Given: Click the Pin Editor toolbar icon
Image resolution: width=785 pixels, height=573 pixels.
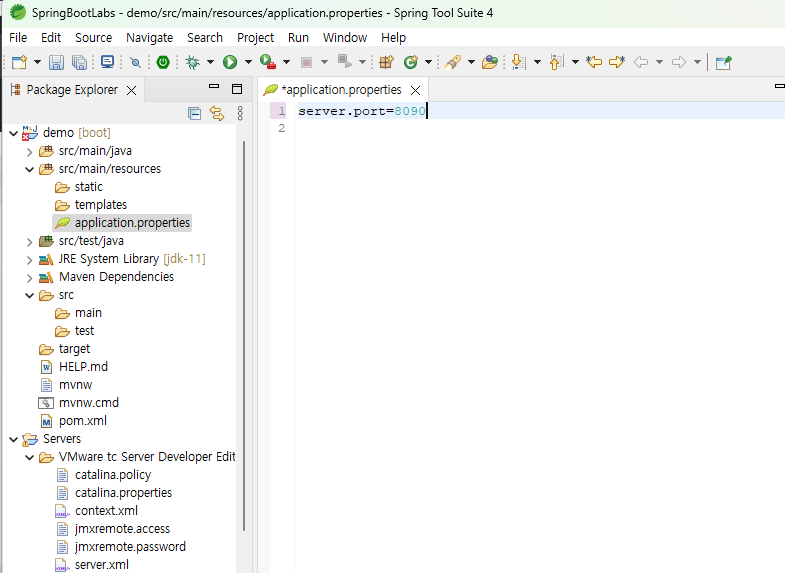Looking at the screenshot, I should [x=724, y=62].
